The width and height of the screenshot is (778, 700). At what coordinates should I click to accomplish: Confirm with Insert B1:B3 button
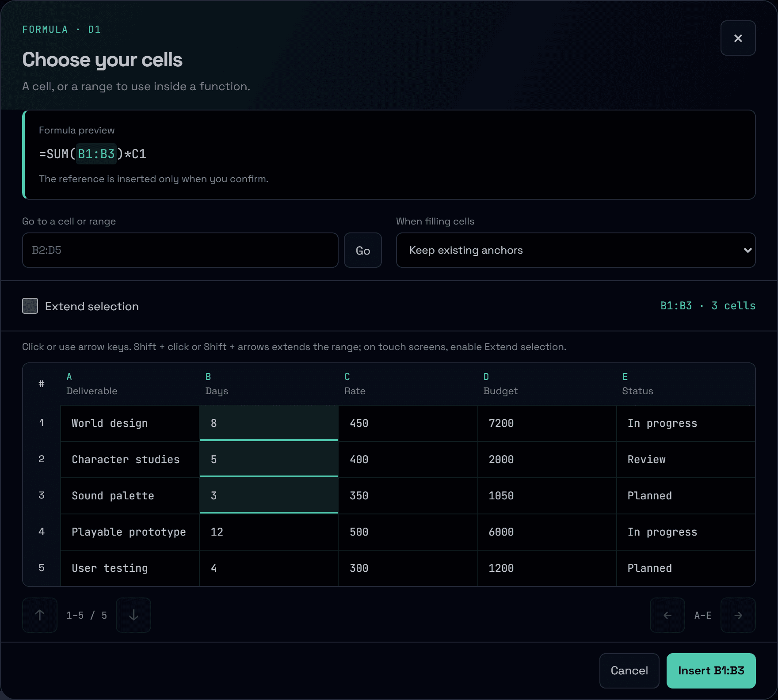(711, 671)
